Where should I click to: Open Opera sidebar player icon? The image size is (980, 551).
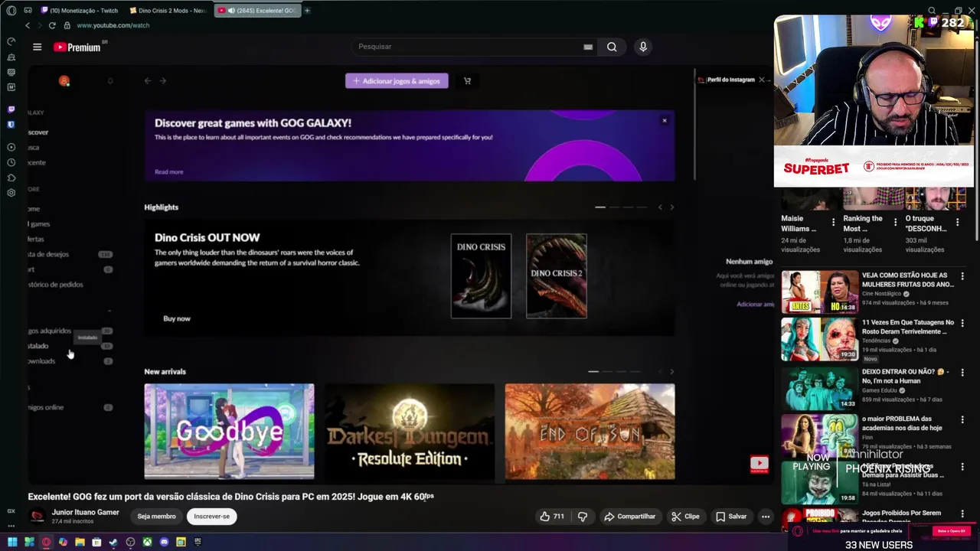click(x=11, y=147)
